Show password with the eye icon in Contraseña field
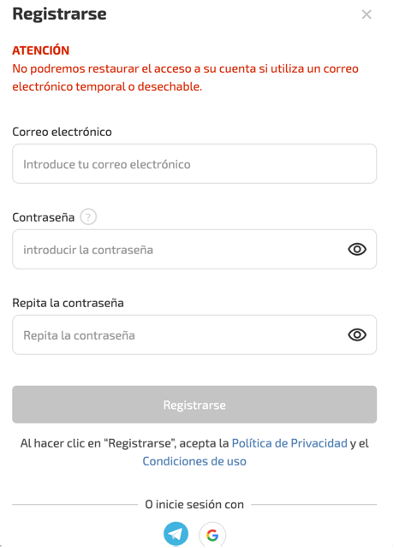 [357, 249]
